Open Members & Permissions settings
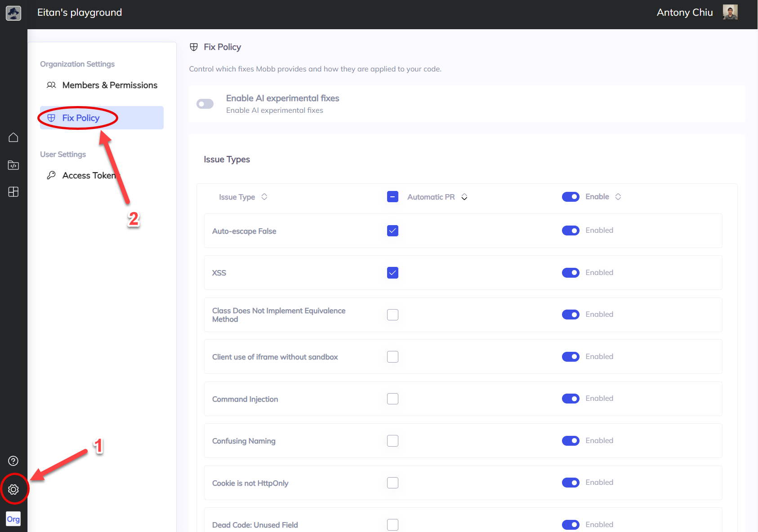758x532 pixels. click(110, 85)
